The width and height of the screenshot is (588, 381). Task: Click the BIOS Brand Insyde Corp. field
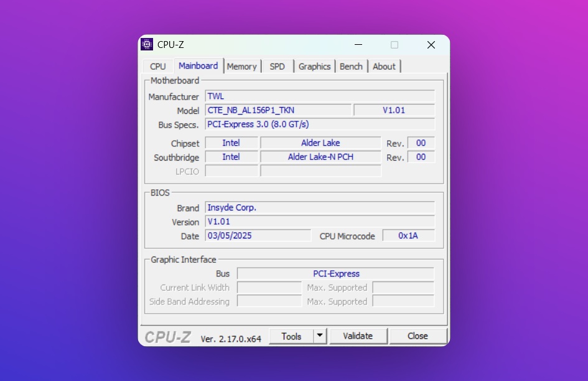point(320,208)
